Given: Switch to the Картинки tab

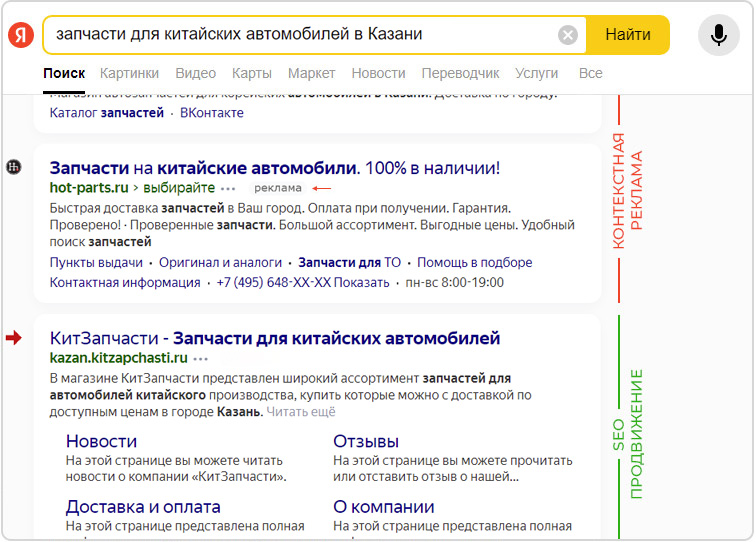Looking at the screenshot, I should point(129,73).
